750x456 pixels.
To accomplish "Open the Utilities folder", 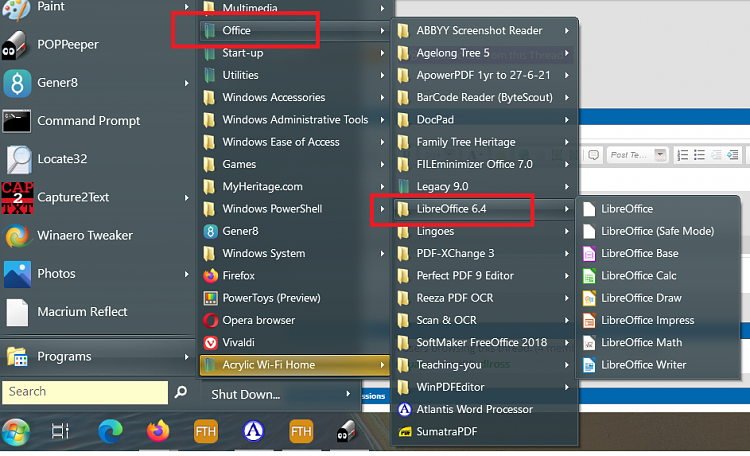I will [294, 75].
